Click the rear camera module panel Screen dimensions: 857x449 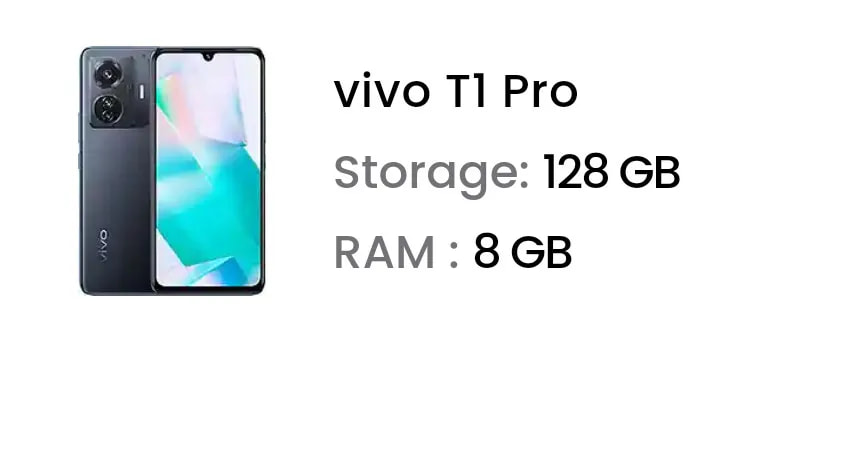coord(119,92)
